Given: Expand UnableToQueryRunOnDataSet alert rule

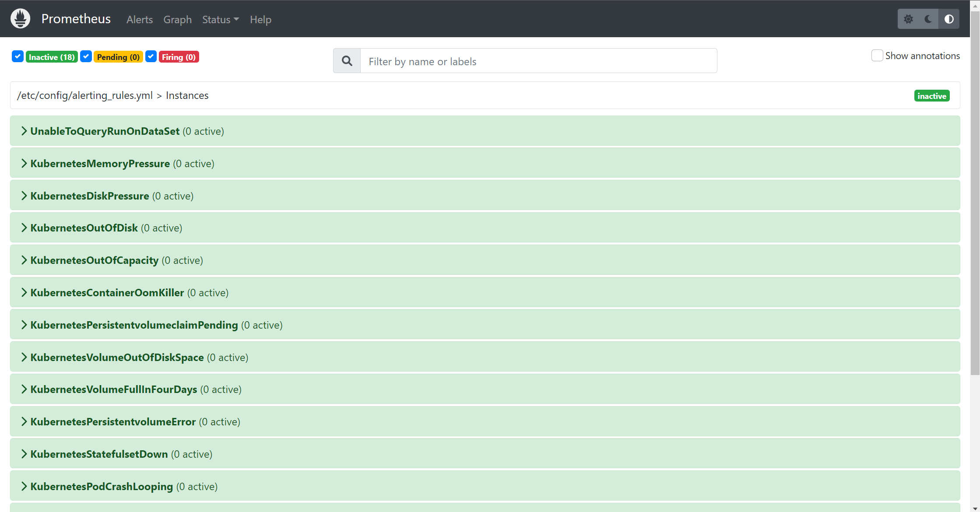Looking at the screenshot, I should click(x=485, y=131).
